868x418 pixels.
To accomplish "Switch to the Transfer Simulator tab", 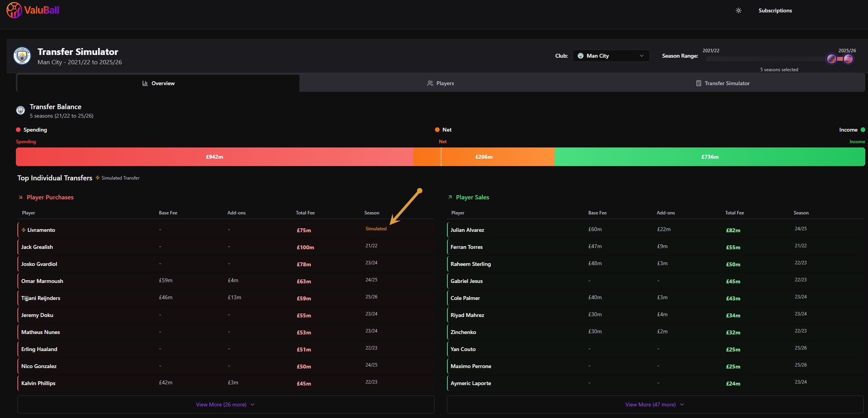I will [x=723, y=83].
